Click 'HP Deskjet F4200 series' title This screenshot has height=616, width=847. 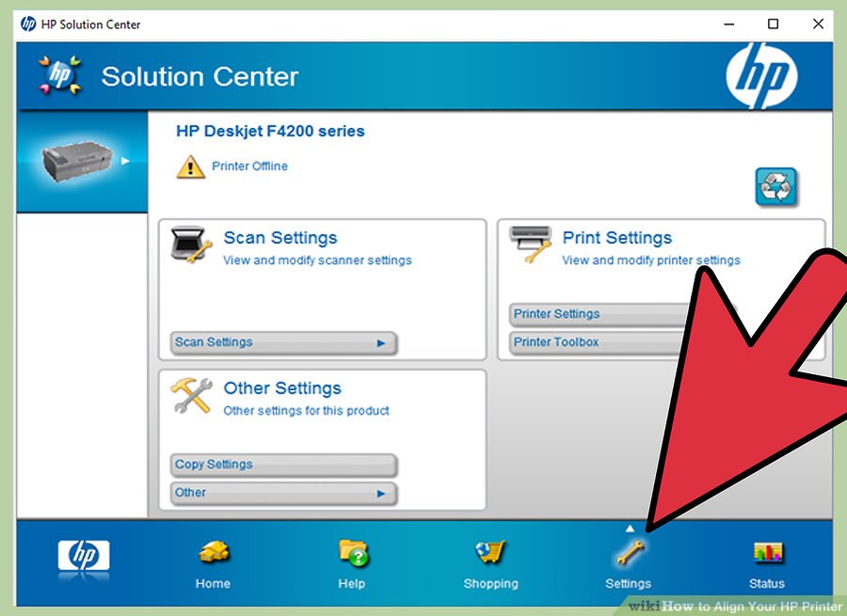[x=270, y=131]
